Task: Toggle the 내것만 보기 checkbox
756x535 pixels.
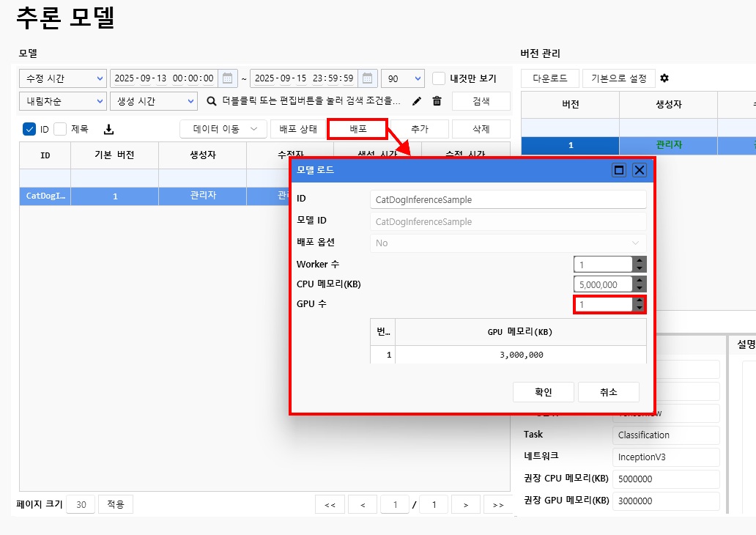Action: [x=439, y=78]
